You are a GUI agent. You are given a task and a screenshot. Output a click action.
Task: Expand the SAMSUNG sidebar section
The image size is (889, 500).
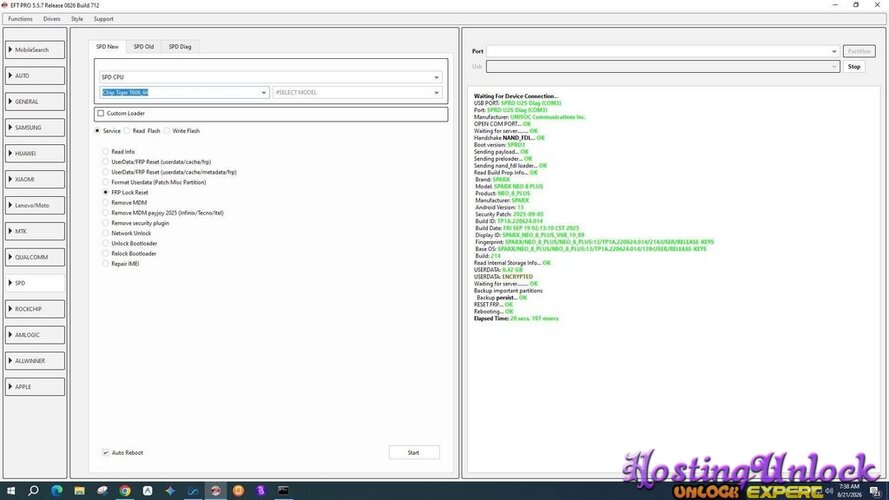click(x=35, y=128)
